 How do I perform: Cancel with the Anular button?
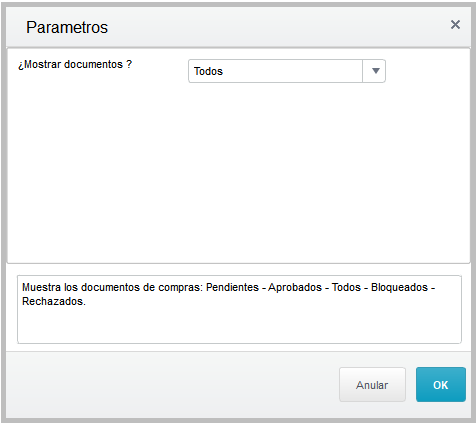tap(372, 385)
